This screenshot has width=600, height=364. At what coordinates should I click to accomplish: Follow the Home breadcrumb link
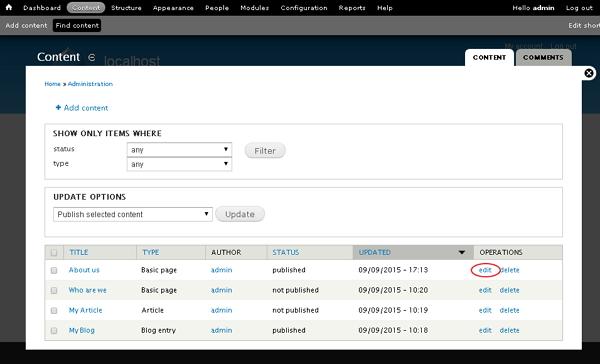52,84
